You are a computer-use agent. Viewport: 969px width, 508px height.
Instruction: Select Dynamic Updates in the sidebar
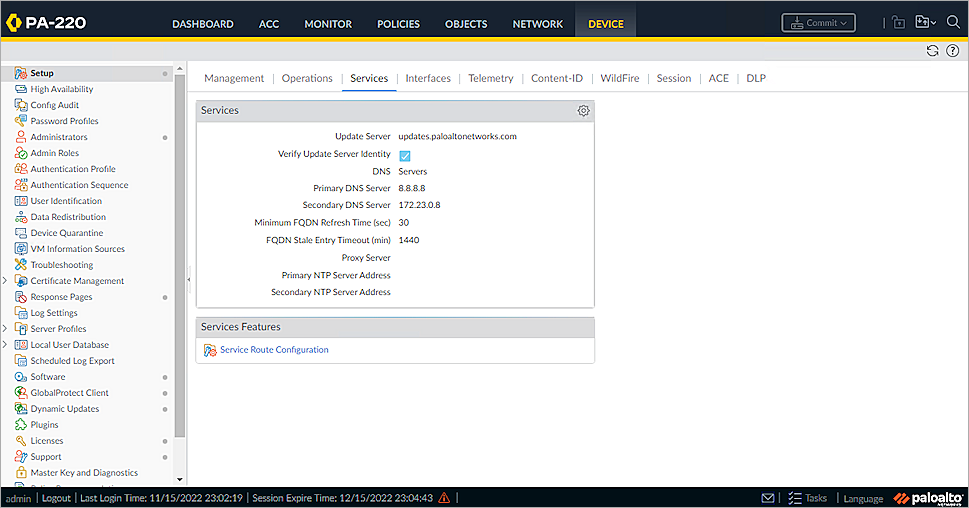pyautogui.click(x=64, y=409)
